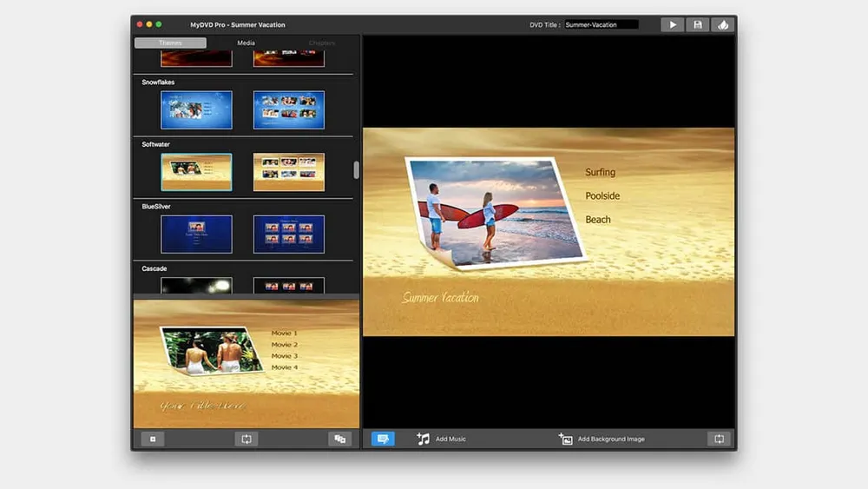
Task: Select the Themes tab
Action: (170, 43)
